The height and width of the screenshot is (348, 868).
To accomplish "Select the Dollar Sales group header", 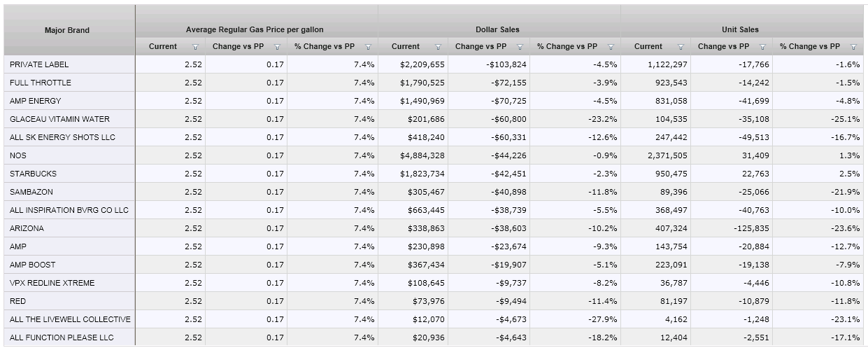I will pyautogui.click(x=497, y=29).
